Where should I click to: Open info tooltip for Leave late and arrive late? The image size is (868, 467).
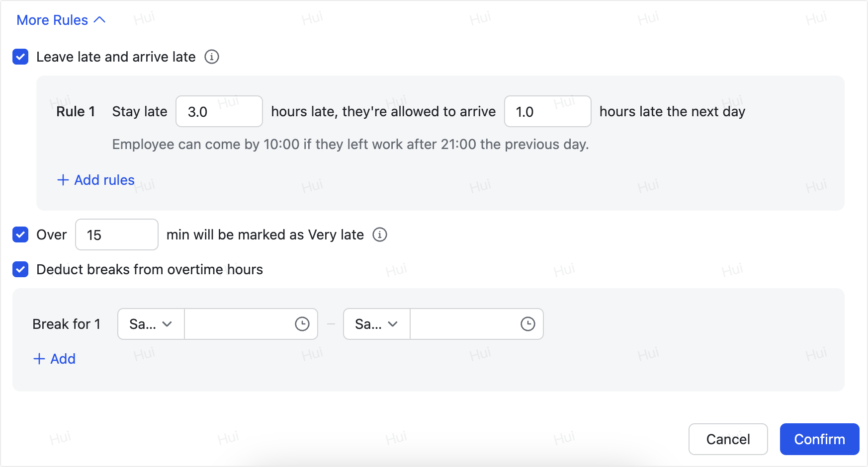click(x=212, y=57)
